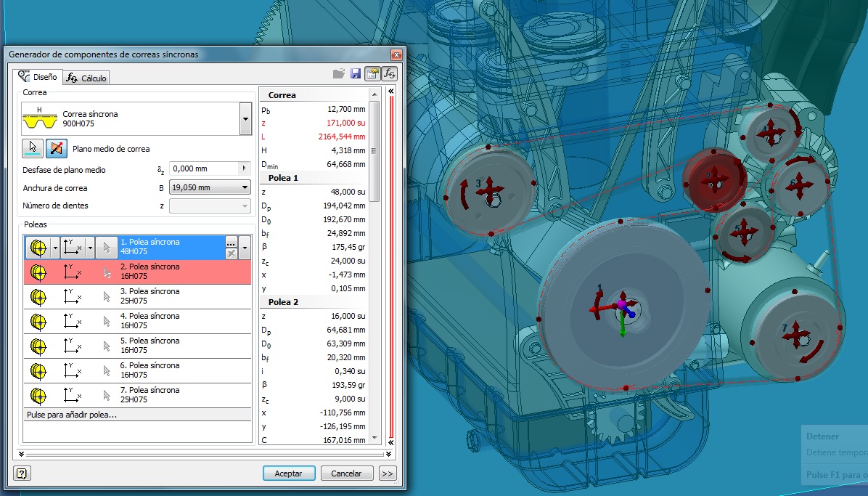This screenshot has width=868, height=496.
Task: Click the open folder icon in dialog toolbar
Action: (x=339, y=73)
